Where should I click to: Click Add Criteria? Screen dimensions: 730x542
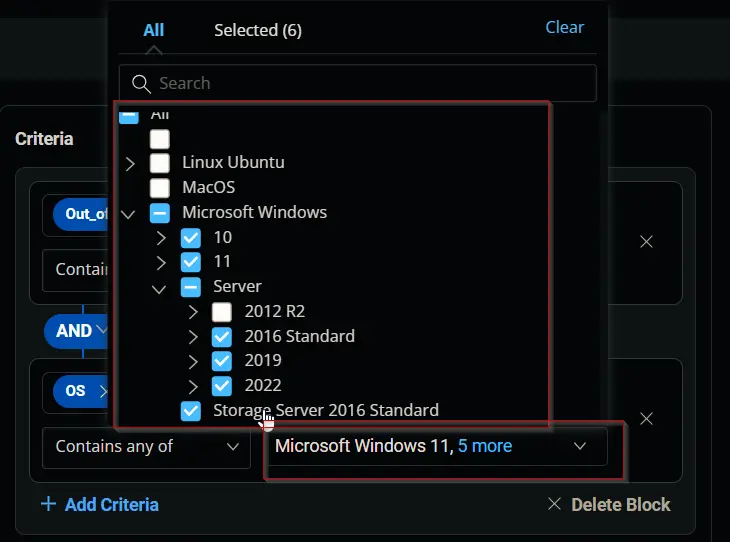(x=100, y=504)
